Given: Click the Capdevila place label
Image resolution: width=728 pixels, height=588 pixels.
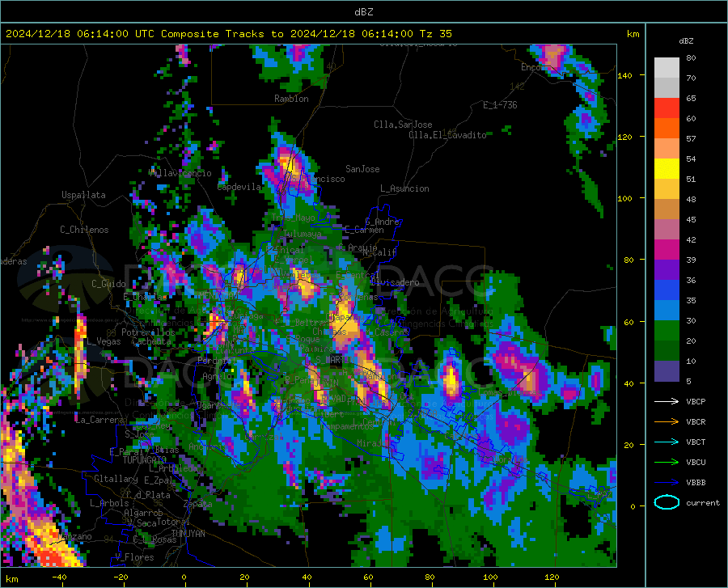Looking at the screenshot, I should click(239, 187).
